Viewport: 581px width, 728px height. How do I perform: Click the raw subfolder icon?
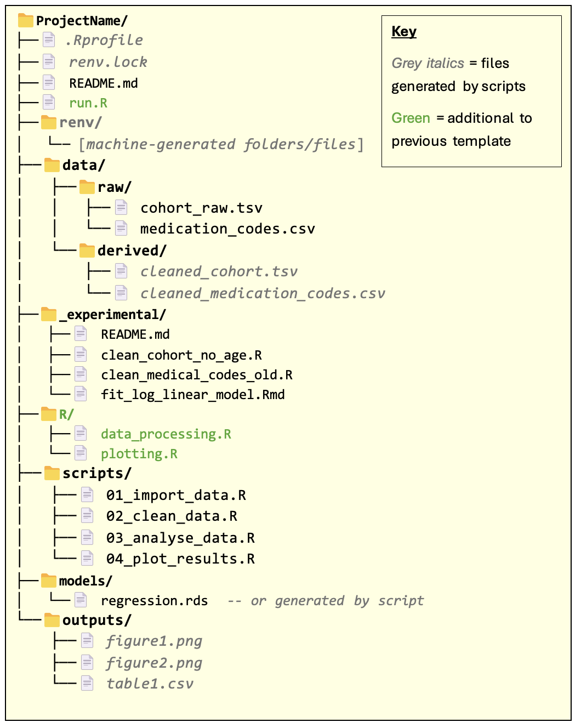[x=87, y=187]
